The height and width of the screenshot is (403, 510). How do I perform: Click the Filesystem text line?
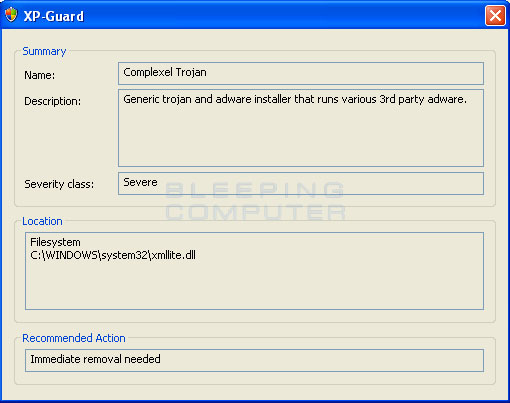click(55, 242)
